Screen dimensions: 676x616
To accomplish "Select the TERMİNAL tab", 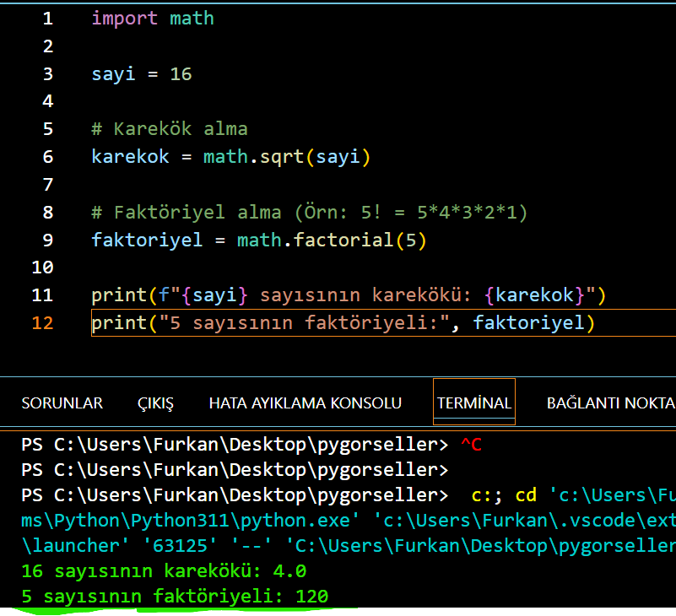I will click(x=473, y=403).
